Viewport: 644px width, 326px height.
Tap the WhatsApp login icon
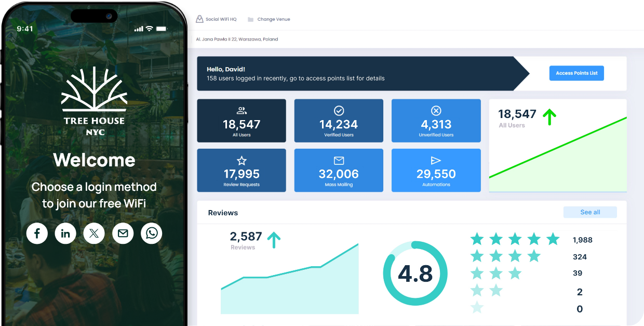[151, 233]
